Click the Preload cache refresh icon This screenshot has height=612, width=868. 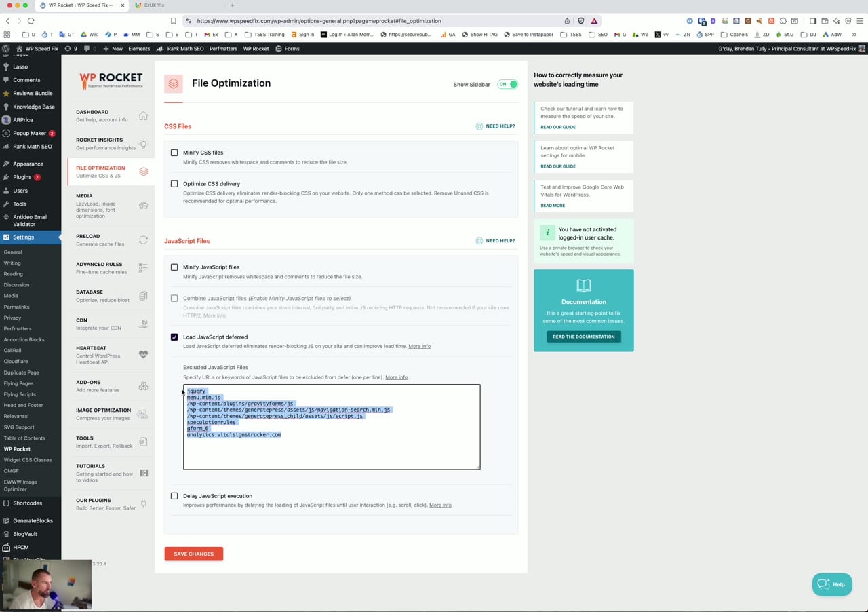click(143, 239)
